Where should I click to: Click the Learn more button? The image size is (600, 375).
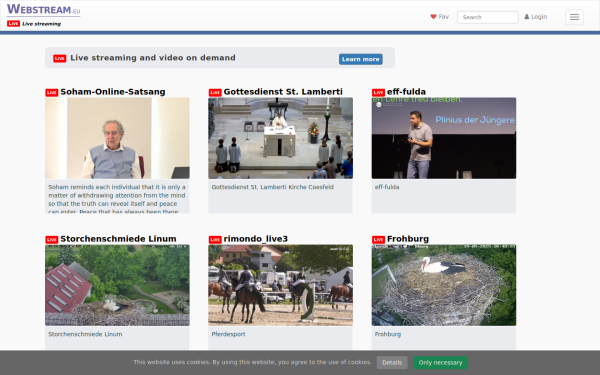[360, 59]
